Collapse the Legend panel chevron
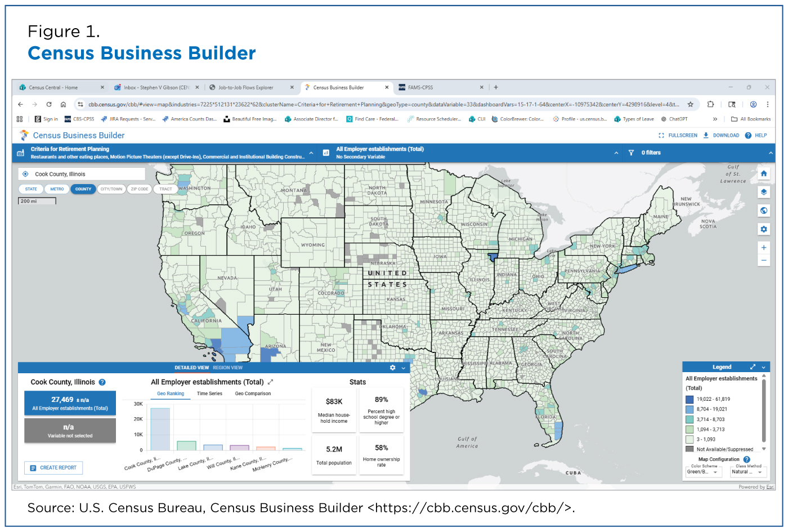Viewport: 788px width, 532px height. (764, 367)
